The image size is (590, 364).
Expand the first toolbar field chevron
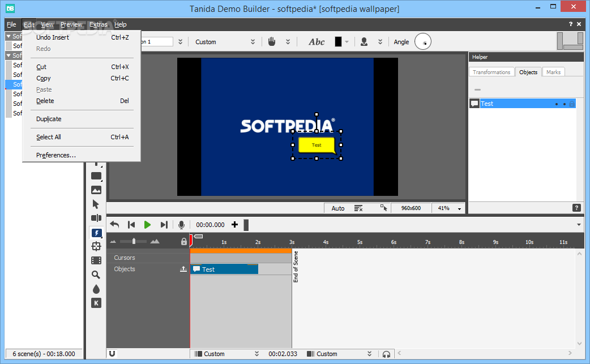tap(180, 42)
